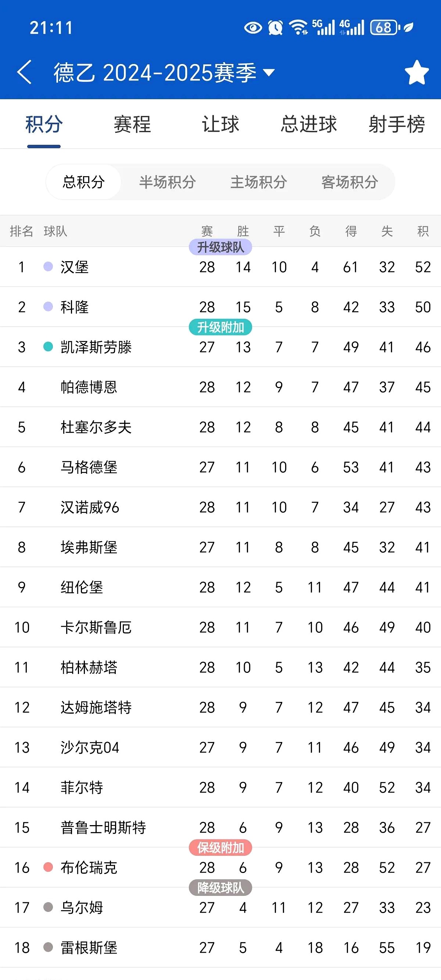Tap the alarm clock status bar icon
The height and width of the screenshot is (980, 441).
tap(275, 26)
